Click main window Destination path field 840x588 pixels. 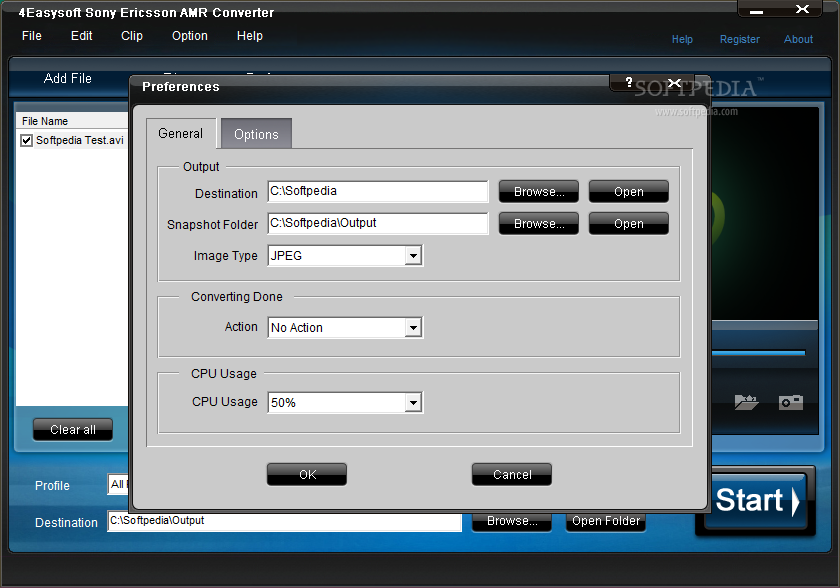click(x=284, y=521)
